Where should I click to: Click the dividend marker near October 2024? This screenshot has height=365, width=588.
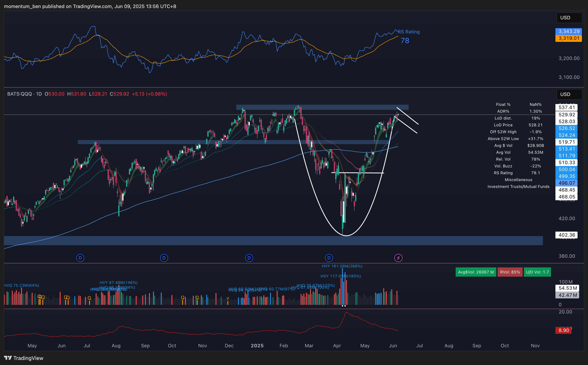164,258
